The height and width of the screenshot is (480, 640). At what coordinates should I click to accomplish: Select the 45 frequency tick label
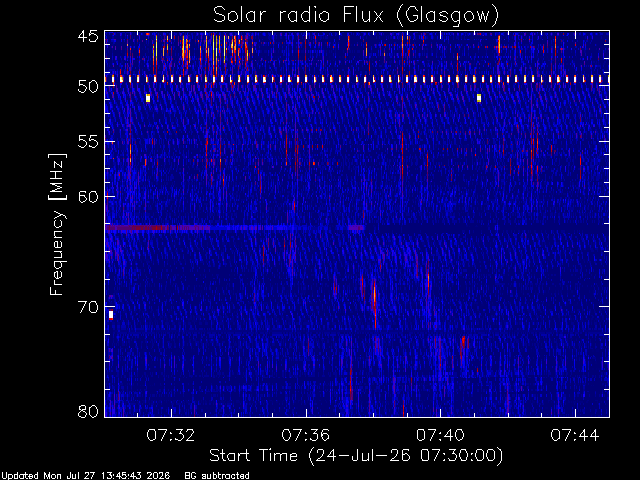88,36
